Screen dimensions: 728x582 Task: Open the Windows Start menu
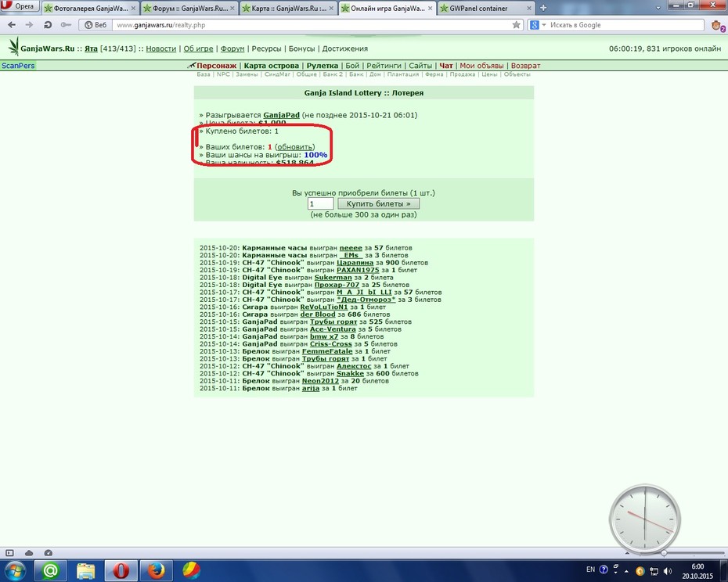point(15,570)
